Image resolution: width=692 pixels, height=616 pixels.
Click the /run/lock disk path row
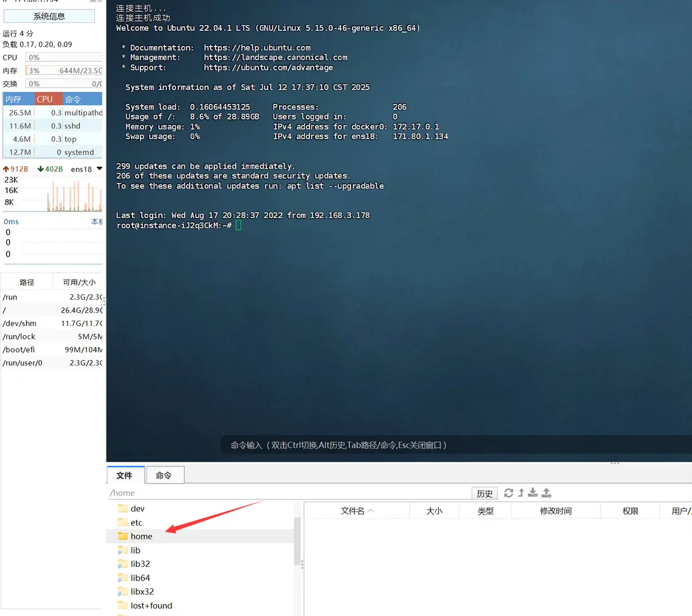[x=52, y=336]
